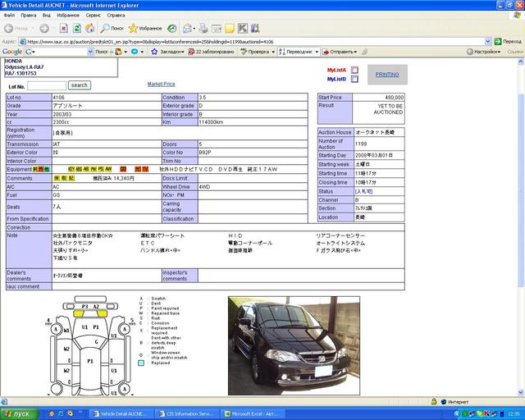Click the Kaspersky K toolbar icon

(x=243, y=29)
